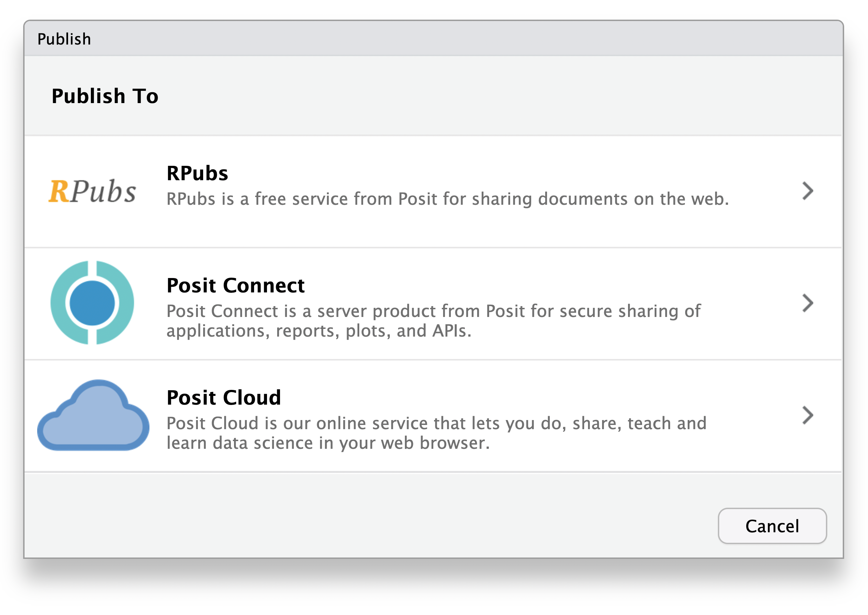The height and width of the screenshot is (615, 868).
Task: Click the text 'applications, reports, plots, and APIs.'
Action: tap(319, 331)
